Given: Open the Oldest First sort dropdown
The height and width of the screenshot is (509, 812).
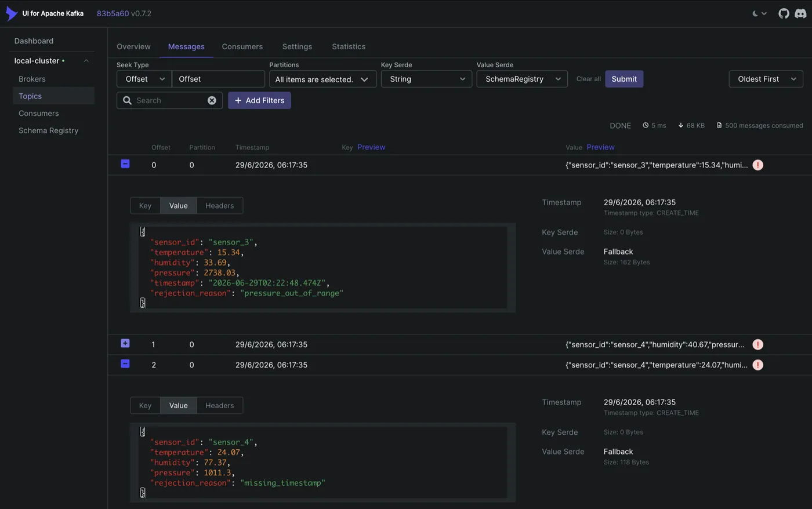Looking at the screenshot, I should (766, 79).
